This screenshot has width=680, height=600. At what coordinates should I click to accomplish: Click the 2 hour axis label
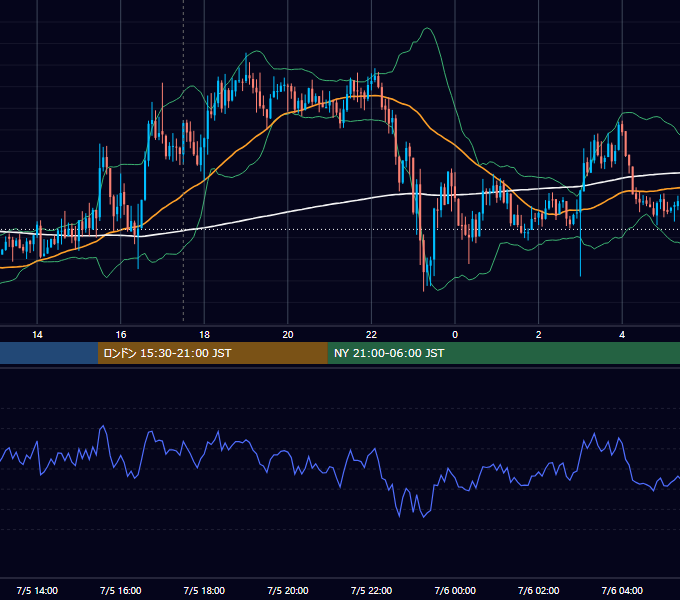click(x=539, y=335)
